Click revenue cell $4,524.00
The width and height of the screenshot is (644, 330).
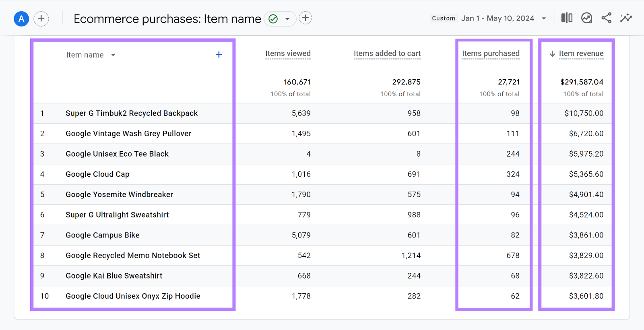point(586,215)
